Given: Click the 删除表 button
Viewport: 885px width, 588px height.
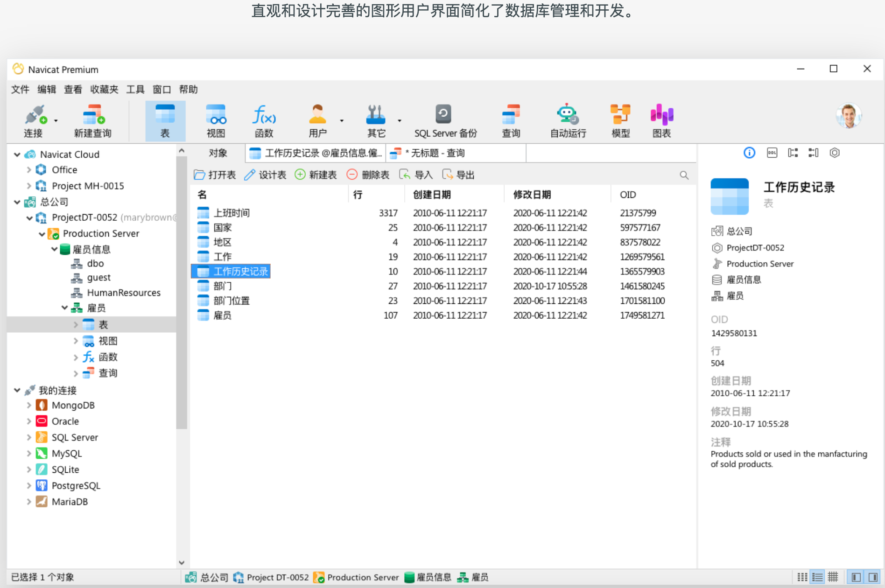Looking at the screenshot, I should pos(368,175).
